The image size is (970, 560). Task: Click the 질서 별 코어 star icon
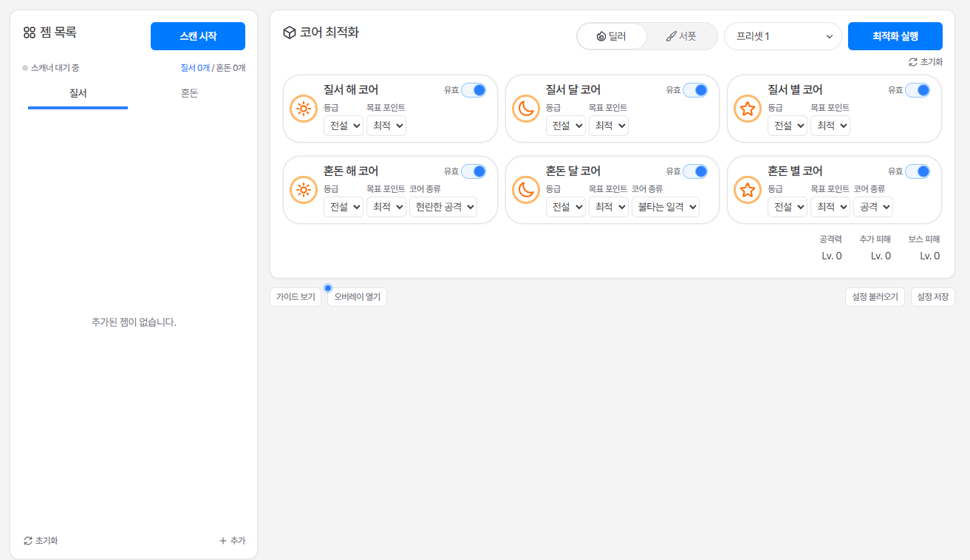tap(747, 109)
